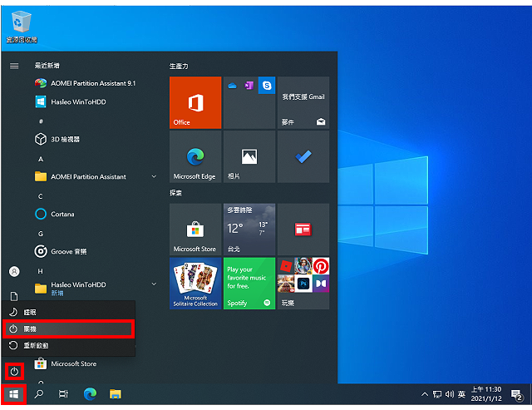Show hidden system tray icons
The height and width of the screenshot is (410, 532).
pyautogui.click(x=425, y=394)
